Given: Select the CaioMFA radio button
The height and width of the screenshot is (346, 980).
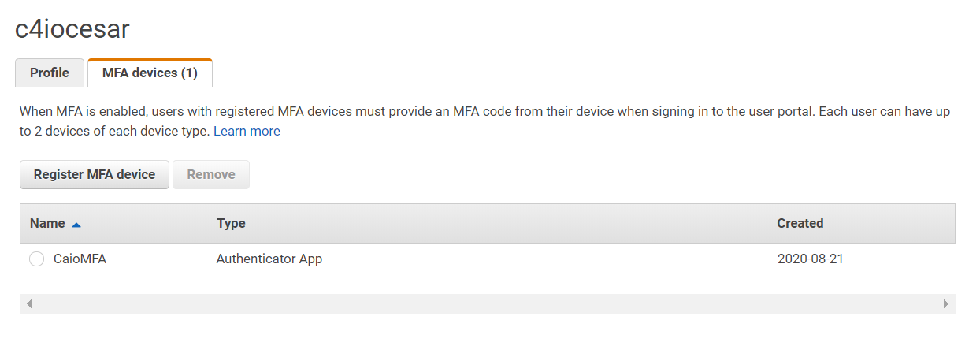Looking at the screenshot, I should [36, 259].
